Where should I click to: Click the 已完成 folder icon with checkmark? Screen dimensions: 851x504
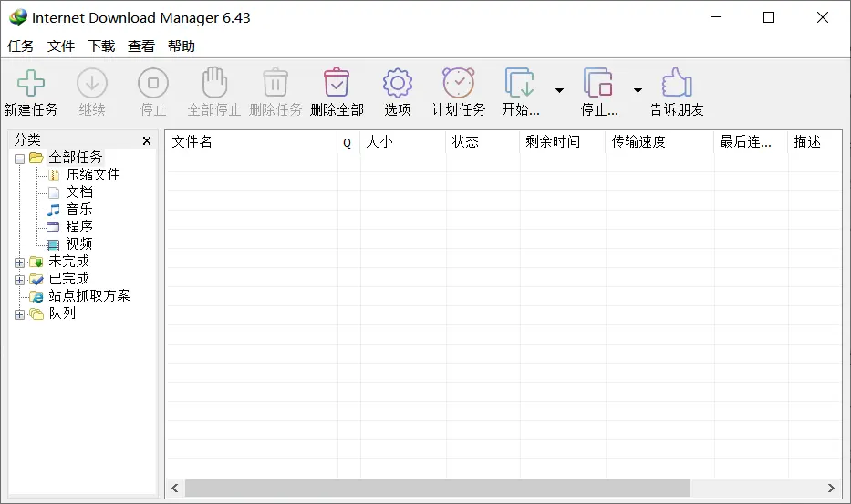36,280
